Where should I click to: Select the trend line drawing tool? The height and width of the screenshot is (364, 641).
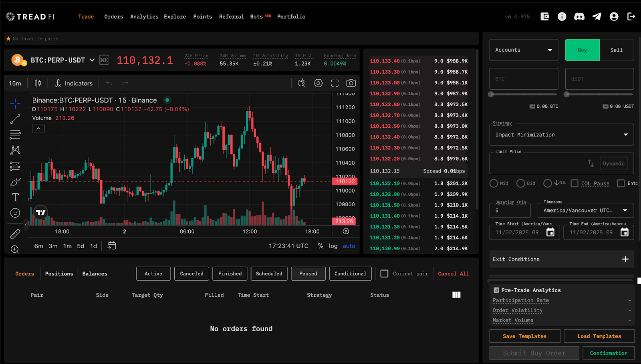tap(15, 119)
